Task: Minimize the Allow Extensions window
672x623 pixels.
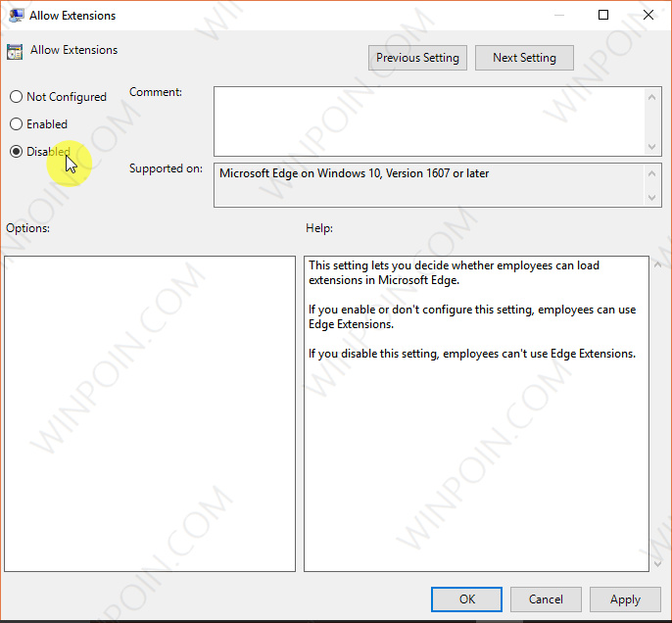Action: click(x=558, y=15)
